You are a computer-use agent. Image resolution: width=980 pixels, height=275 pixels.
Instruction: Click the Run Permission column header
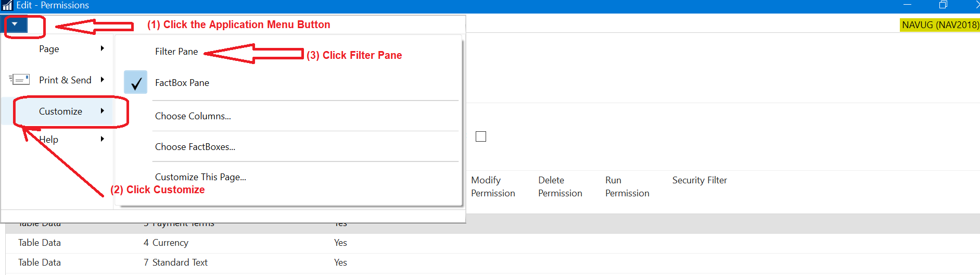click(627, 186)
